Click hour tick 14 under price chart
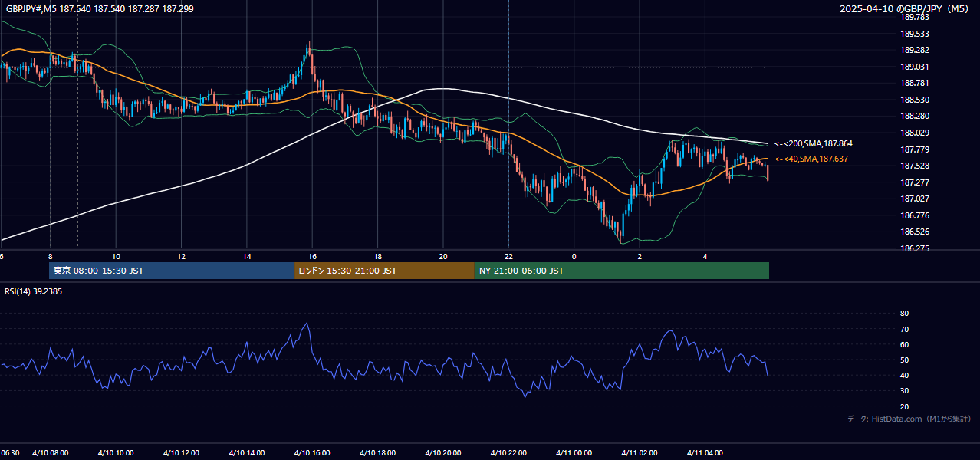This screenshot has width=980, height=460. point(247,256)
